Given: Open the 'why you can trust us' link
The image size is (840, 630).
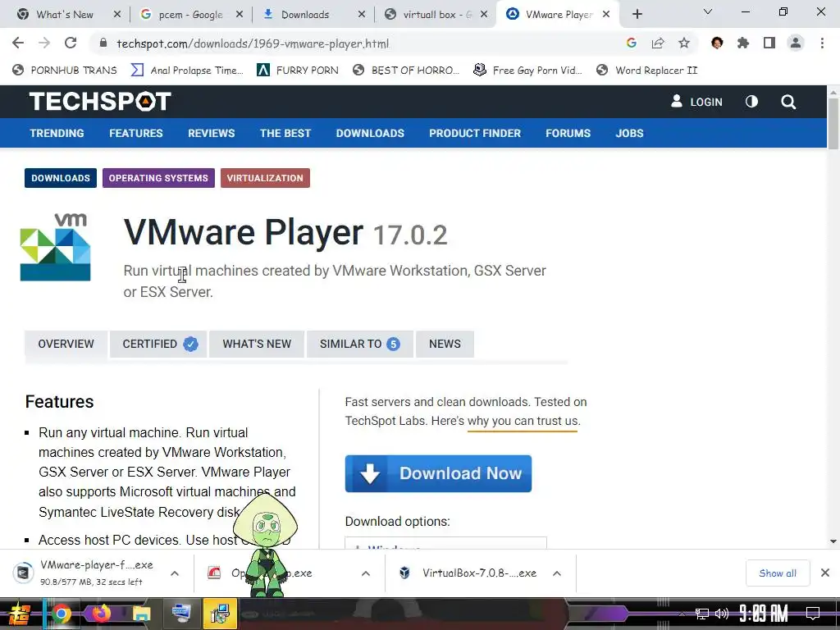Looking at the screenshot, I should click(x=523, y=421).
